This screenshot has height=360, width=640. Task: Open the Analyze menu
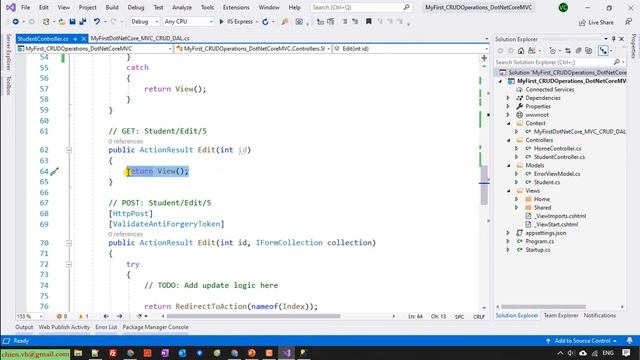click(x=182, y=7)
